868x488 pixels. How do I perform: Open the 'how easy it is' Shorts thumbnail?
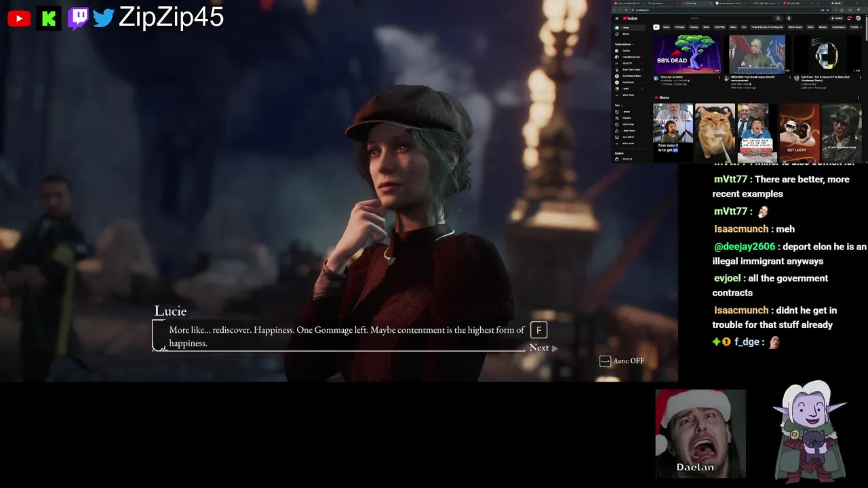[673, 132]
